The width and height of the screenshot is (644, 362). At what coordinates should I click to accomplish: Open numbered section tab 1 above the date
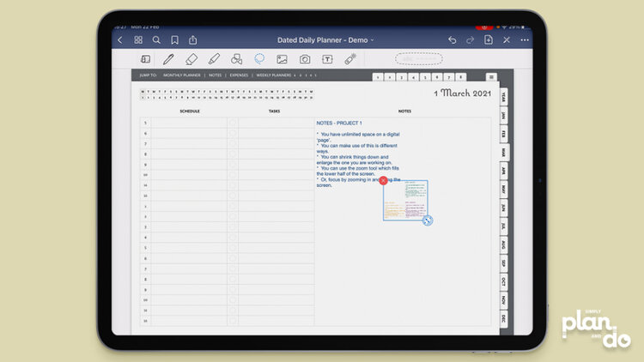378,77
